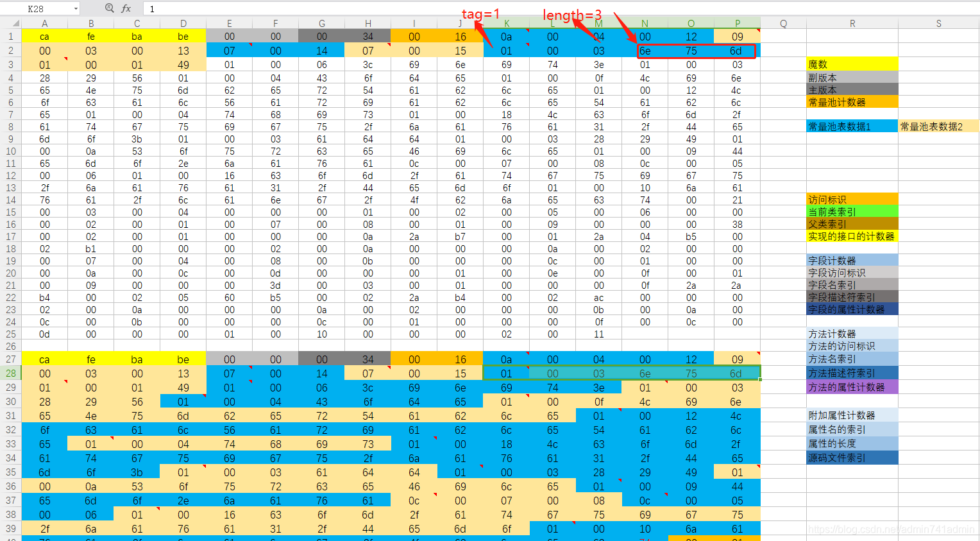Screen dimensions: 980x541
Task: Select column G header
Action: point(322,24)
